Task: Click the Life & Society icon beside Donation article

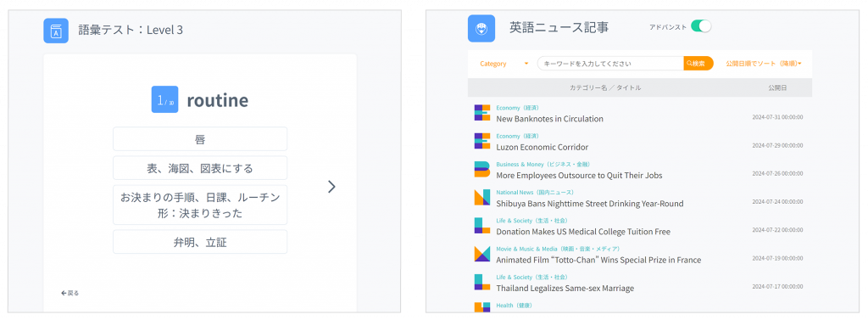Action: 482,225
